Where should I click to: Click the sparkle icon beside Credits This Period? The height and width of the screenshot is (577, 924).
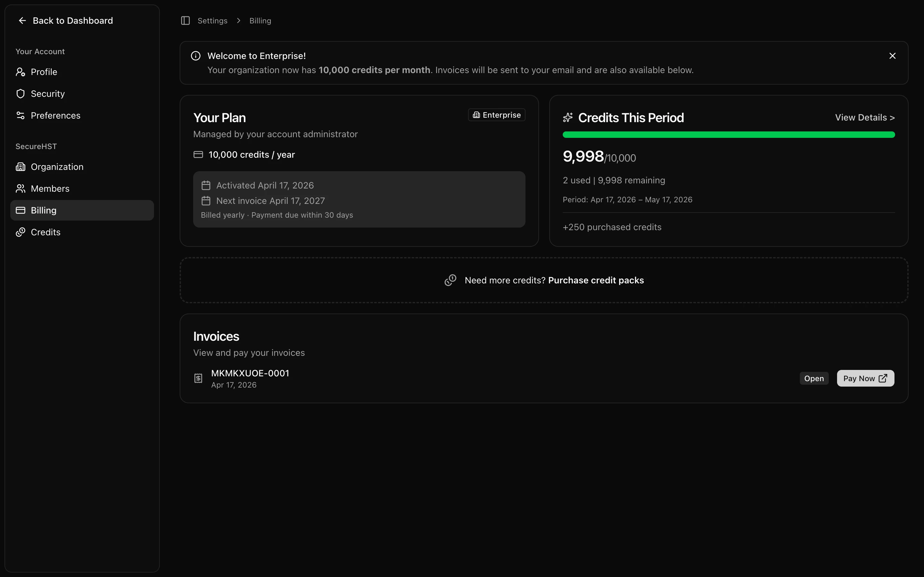(568, 117)
